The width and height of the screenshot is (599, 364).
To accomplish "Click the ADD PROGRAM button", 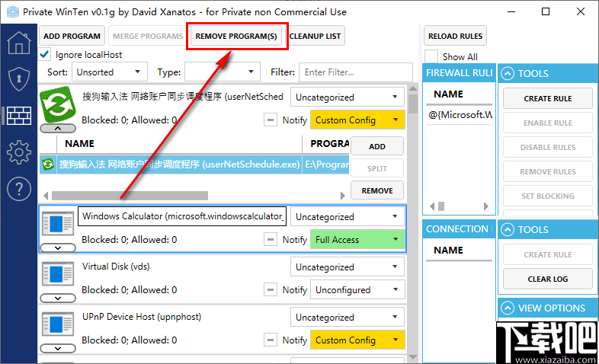I will (72, 36).
